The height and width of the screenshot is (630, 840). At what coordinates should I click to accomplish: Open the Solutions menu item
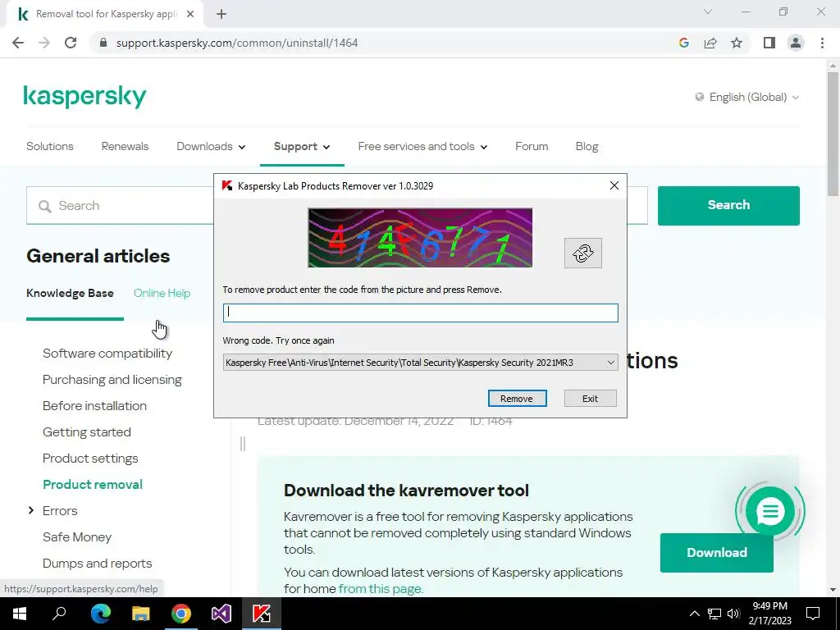tap(50, 146)
